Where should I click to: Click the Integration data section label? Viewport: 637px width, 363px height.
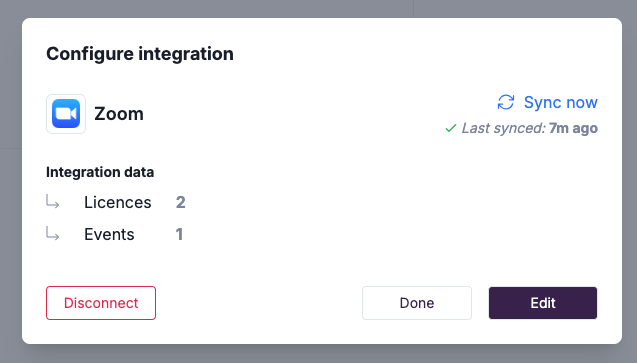100,172
